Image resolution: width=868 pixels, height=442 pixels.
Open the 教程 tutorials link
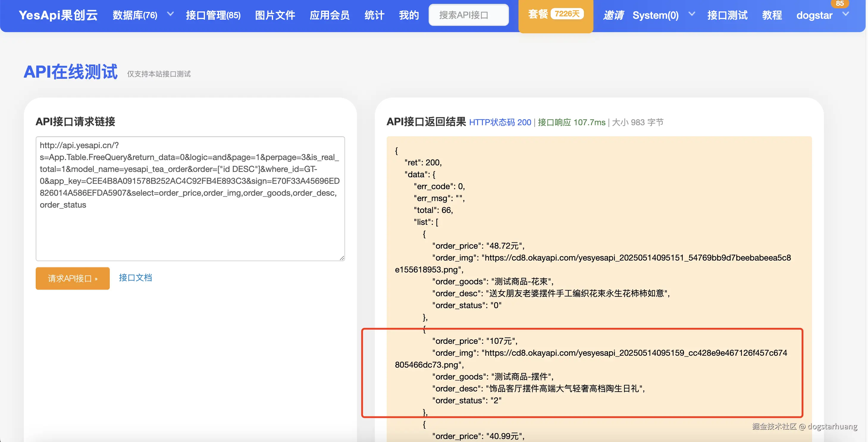pos(772,15)
